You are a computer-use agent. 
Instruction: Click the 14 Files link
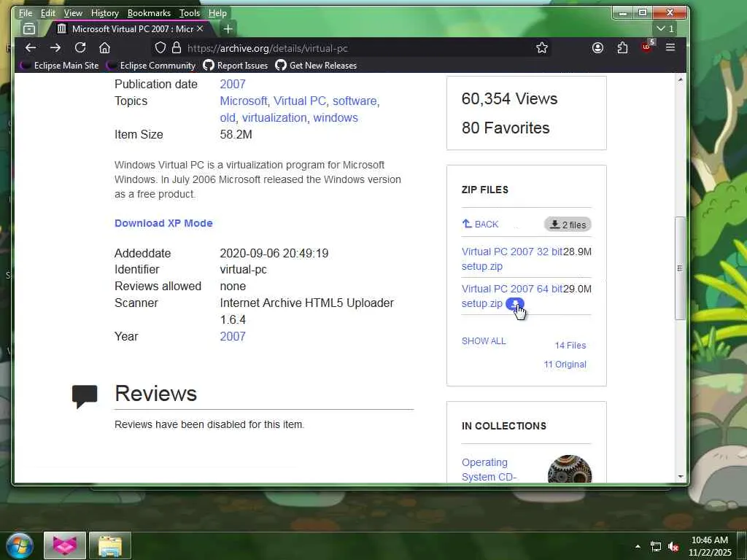(x=570, y=346)
